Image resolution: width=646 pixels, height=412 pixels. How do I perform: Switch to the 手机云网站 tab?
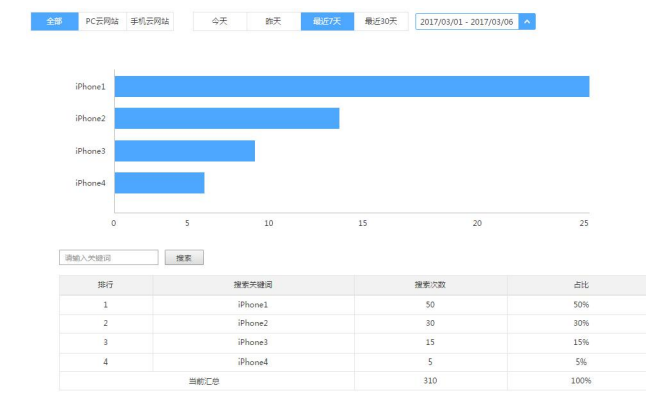click(150, 21)
